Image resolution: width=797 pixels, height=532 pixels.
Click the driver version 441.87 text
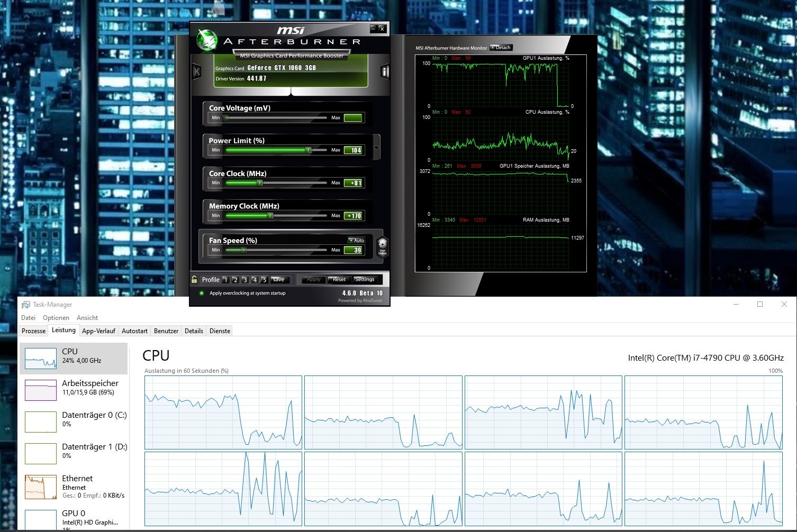coord(257,78)
